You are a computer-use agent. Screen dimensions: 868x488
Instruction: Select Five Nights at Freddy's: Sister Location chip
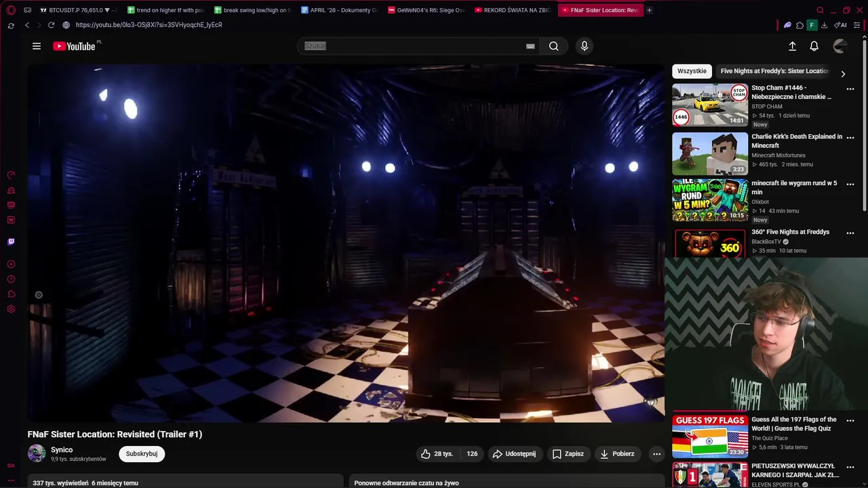pos(774,71)
